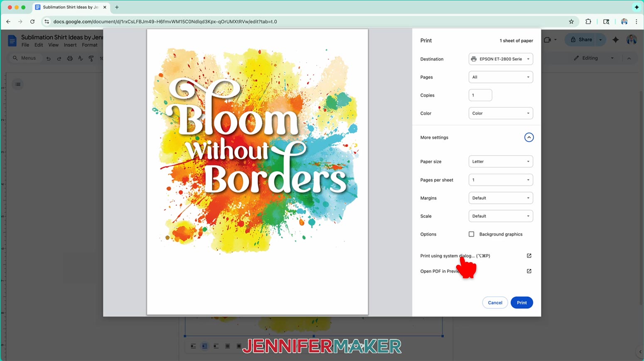
Task: Open the Chrome three-dot menu
Action: coord(637,22)
